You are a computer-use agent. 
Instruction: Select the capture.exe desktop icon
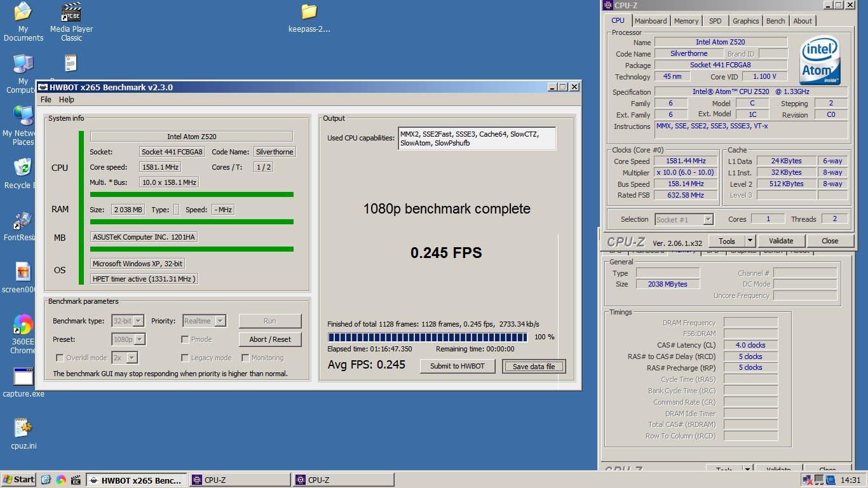point(23,382)
